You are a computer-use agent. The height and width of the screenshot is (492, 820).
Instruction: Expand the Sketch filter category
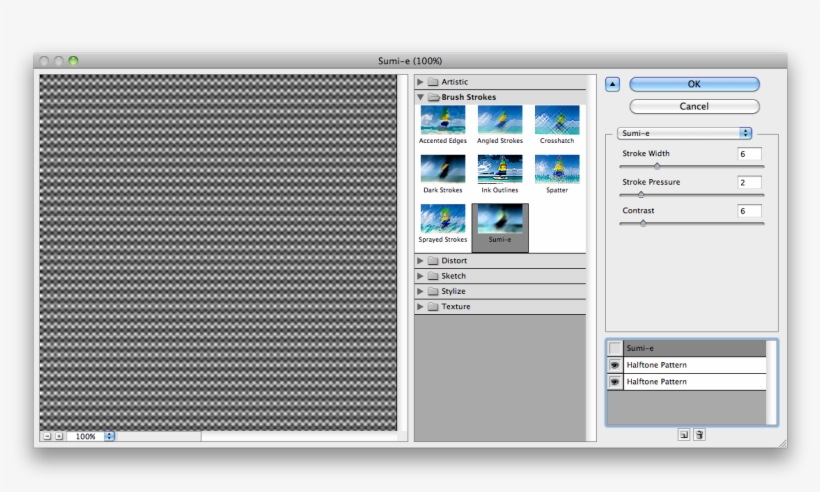click(420, 276)
